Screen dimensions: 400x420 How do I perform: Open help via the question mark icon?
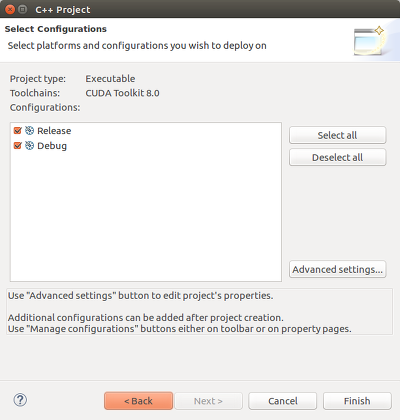pos(20,400)
